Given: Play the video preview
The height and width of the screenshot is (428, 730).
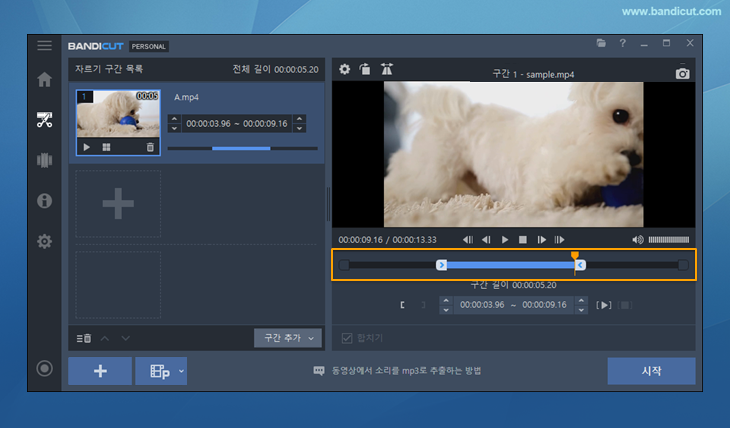Looking at the screenshot, I should coord(505,240).
